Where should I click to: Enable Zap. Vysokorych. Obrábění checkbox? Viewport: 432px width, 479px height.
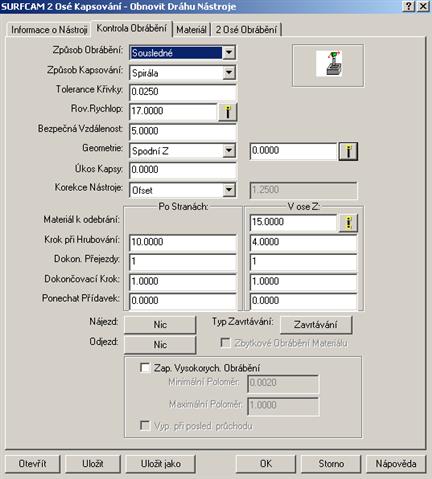[145, 368]
